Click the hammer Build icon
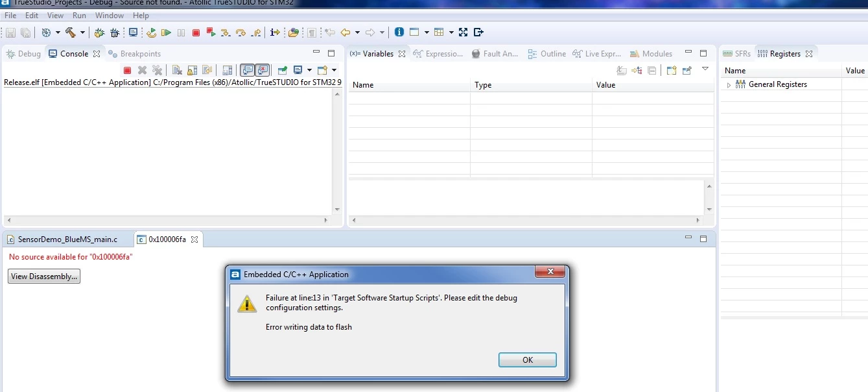868x392 pixels. pos(70,32)
